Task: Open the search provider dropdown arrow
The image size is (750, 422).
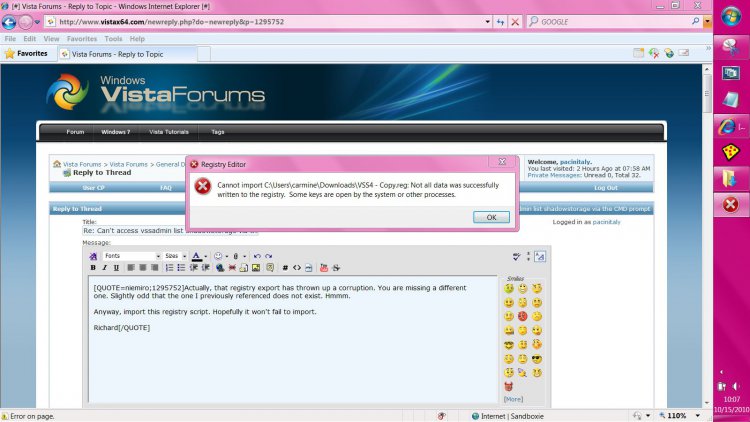Action: tap(707, 22)
